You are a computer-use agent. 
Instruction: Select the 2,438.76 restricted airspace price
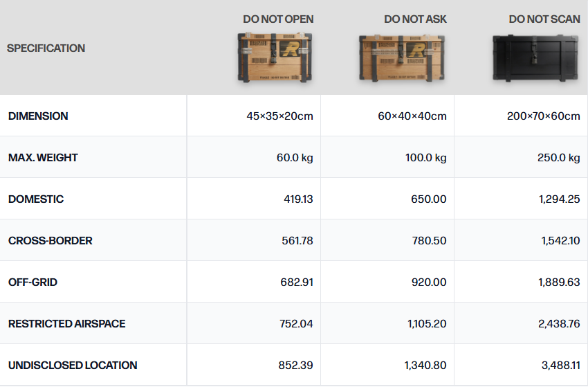[559, 323]
